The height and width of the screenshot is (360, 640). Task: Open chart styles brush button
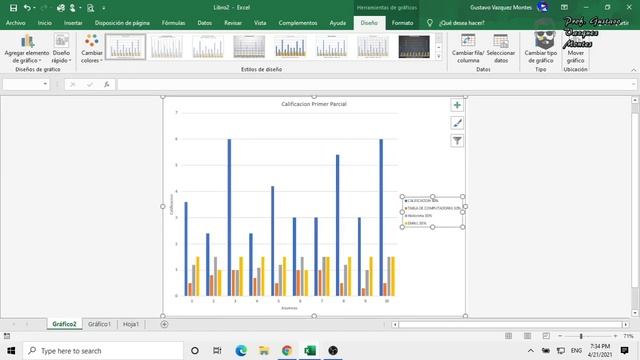(457, 123)
